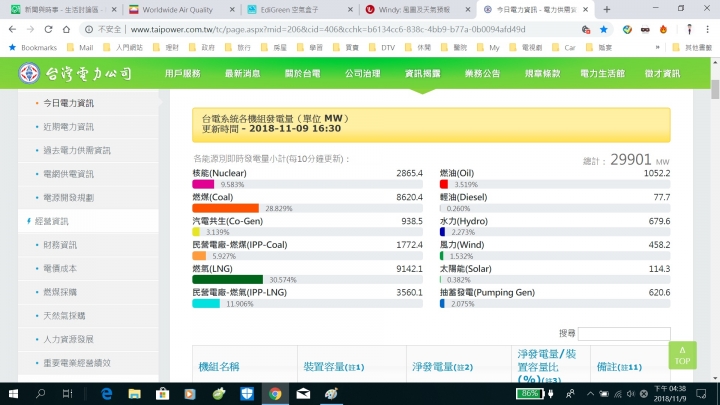Open 徵才資訊 navigation menu
This screenshot has width=720, height=405.
click(x=662, y=73)
